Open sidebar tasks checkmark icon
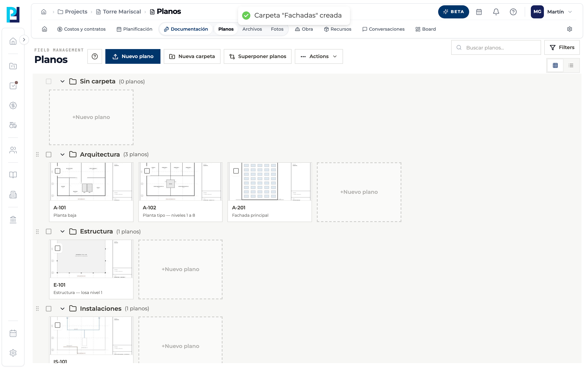 (13, 86)
